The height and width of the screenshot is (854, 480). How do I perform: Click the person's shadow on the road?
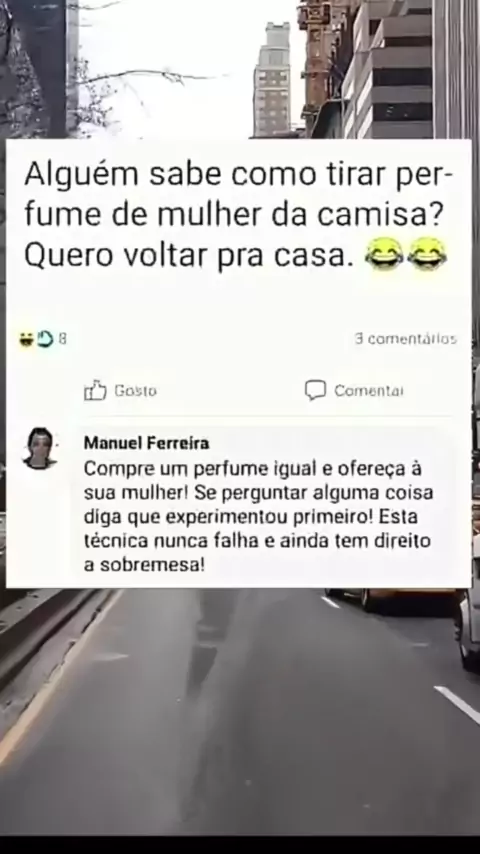pyautogui.click(x=210, y=643)
